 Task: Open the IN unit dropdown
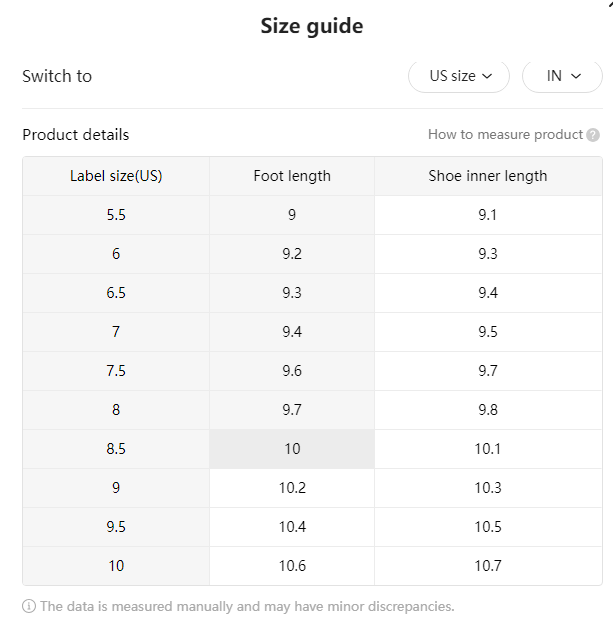tap(562, 76)
